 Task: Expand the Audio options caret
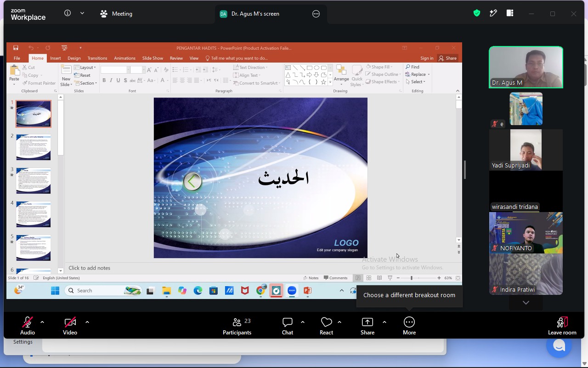pos(42,322)
